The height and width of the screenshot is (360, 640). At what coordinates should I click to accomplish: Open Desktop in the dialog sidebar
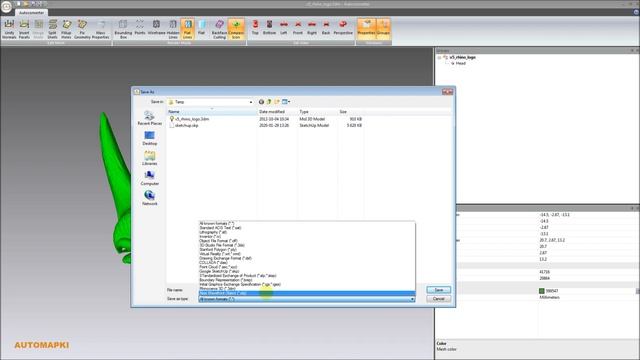pyautogui.click(x=149, y=138)
